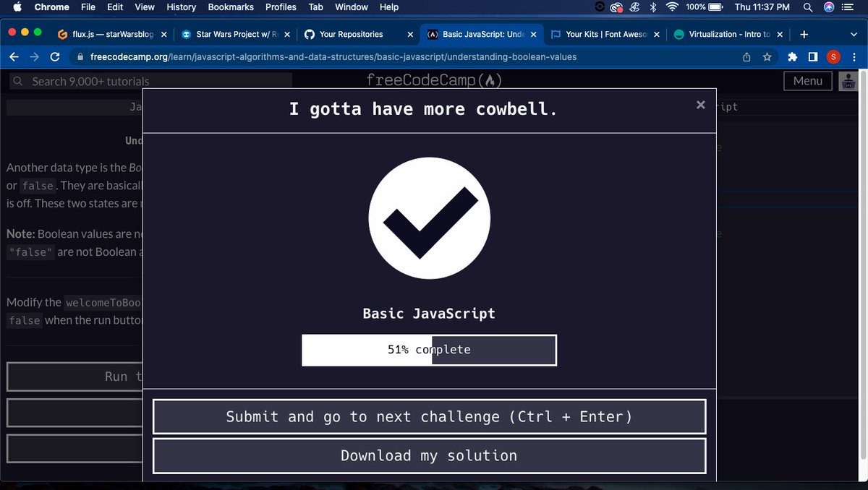Bookmark this page with star icon

click(767, 56)
